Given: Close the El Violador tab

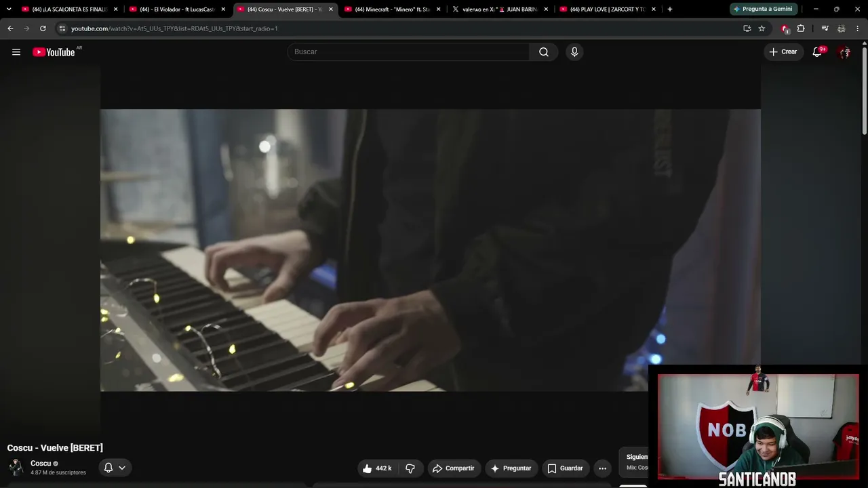Looking at the screenshot, I should 223,9.
